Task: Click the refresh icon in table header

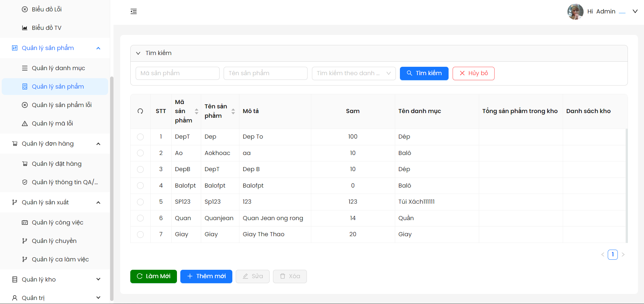Action: 140,111
